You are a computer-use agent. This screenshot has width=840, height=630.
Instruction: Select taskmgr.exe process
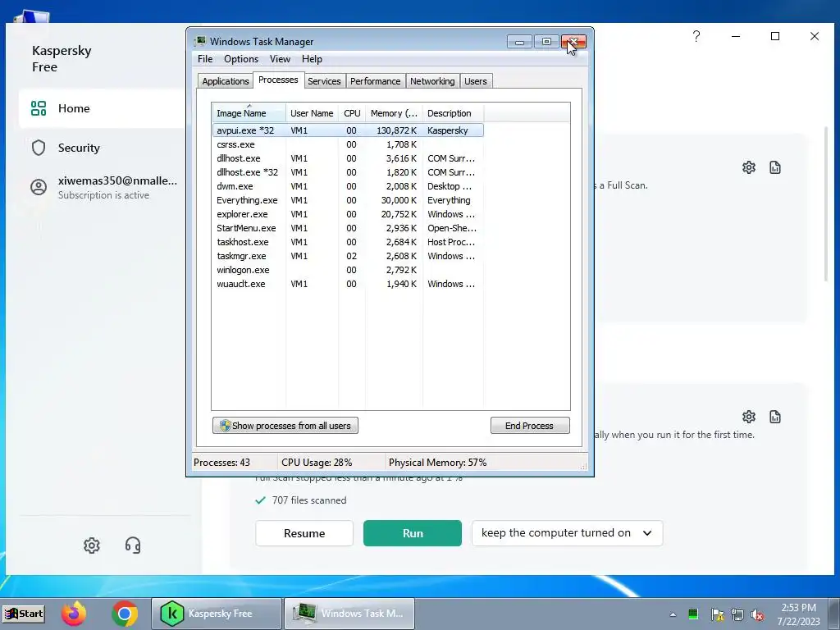(x=348, y=256)
